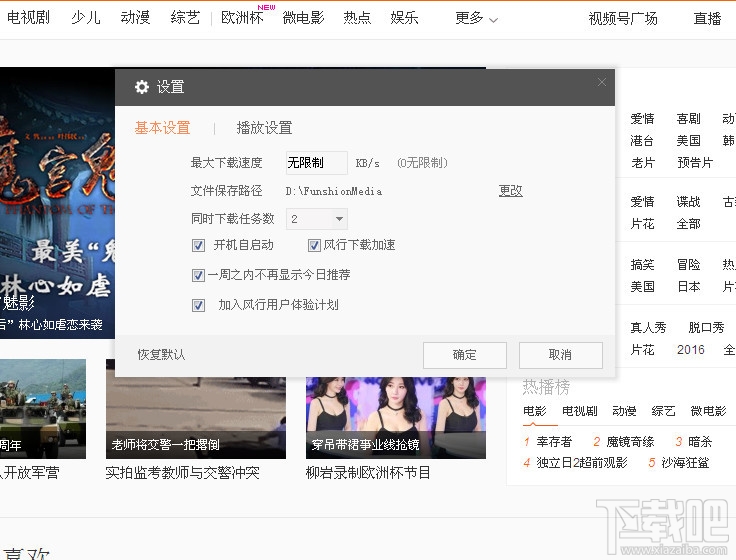Select 喜剧 category link
The width and height of the screenshot is (736, 560).
click(689, 118)
